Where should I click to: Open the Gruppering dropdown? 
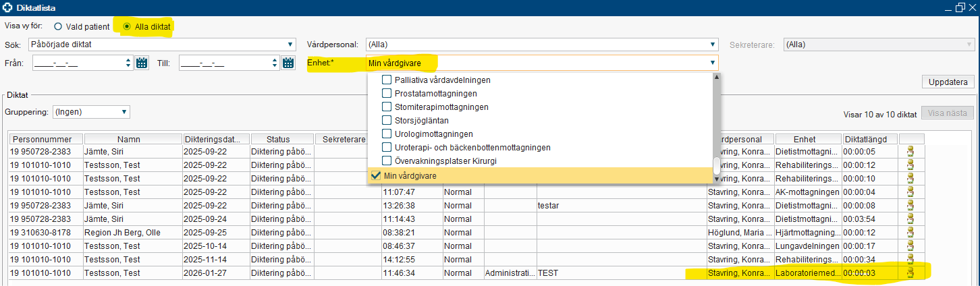click(90, 112)
